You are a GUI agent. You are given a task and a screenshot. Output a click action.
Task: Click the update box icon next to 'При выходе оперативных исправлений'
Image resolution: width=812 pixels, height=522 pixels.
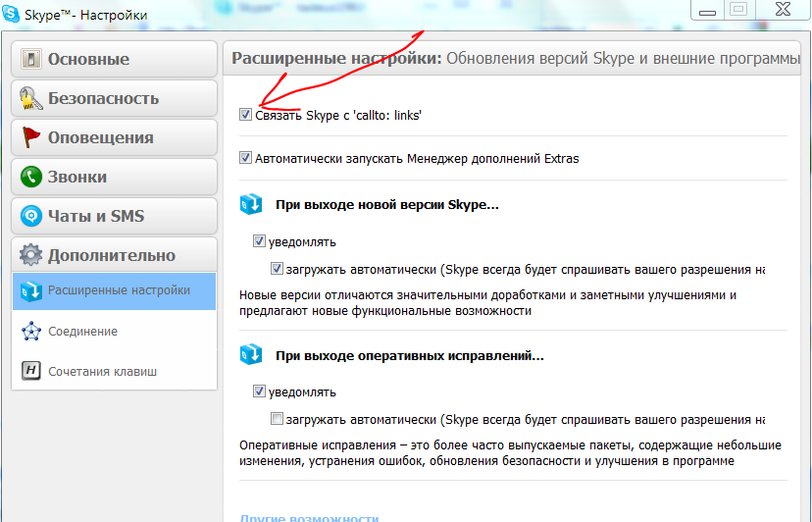coord(251,355)
